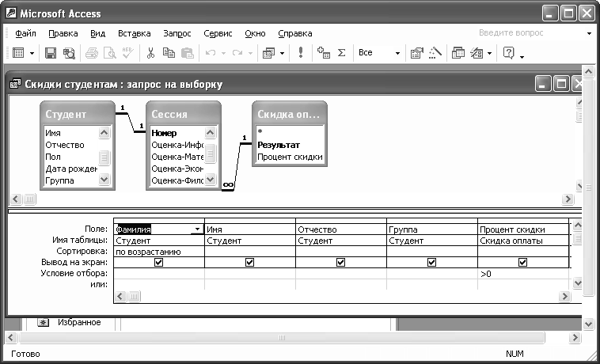Click the Microsoft Access key icon
This screenshot has height=364, width=600.
tap(11, 13)
